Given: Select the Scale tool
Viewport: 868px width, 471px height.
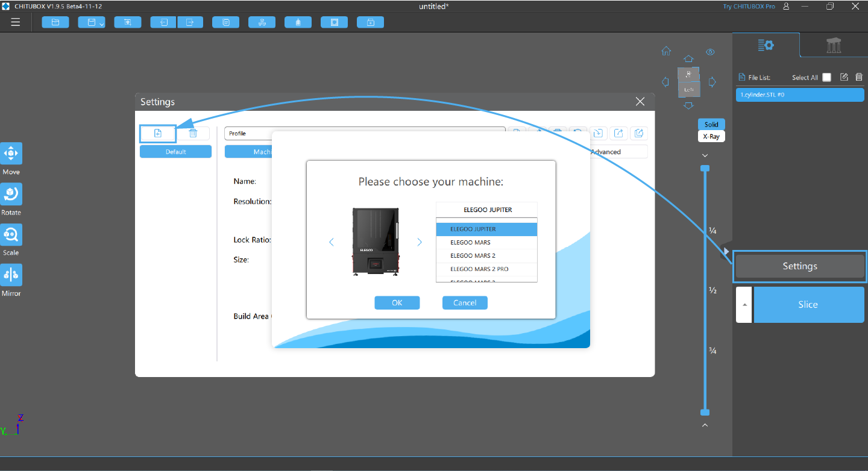Looking at the screenshot, I should [x=11, y=234].
